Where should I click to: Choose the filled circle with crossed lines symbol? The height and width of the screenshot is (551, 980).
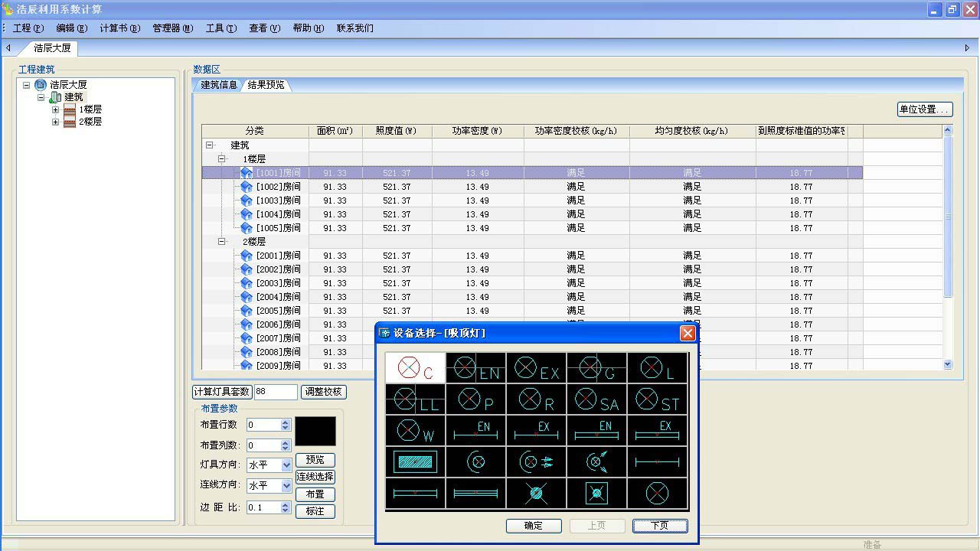coord(536,494)
